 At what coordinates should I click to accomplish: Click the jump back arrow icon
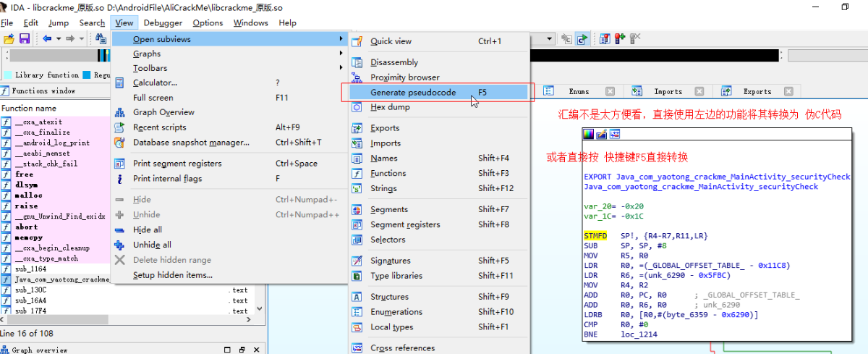(46, 38)
